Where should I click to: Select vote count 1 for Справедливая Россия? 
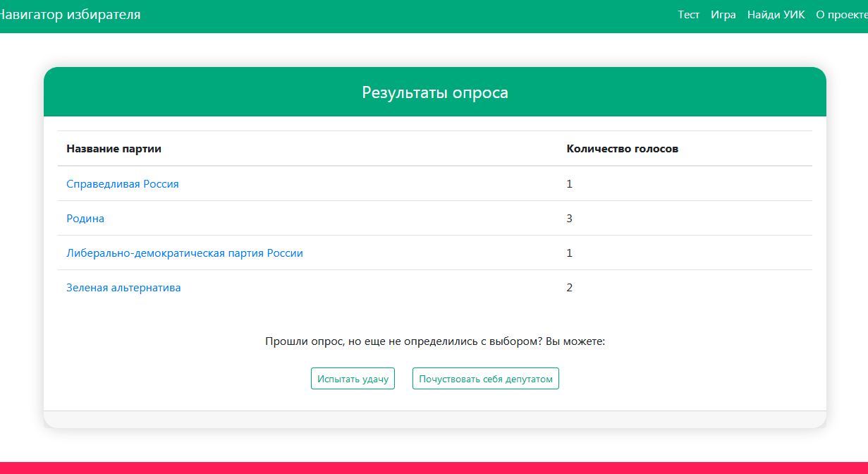coord(570,184)
